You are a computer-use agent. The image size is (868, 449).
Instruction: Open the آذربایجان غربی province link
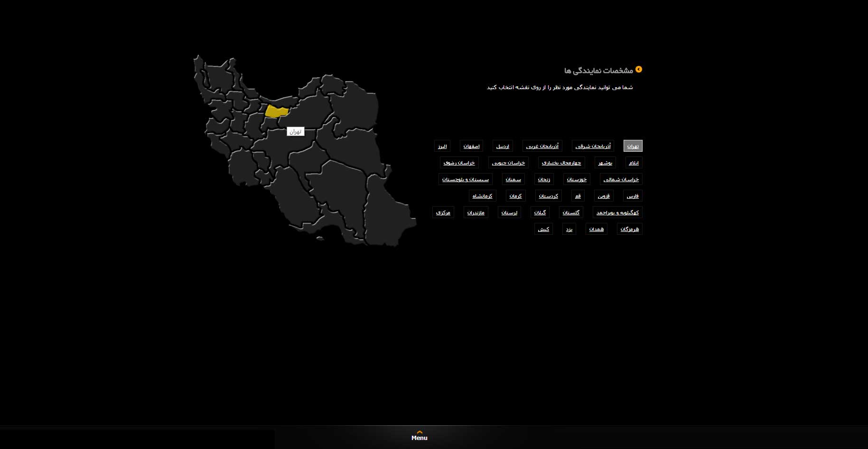coord(542,146)
